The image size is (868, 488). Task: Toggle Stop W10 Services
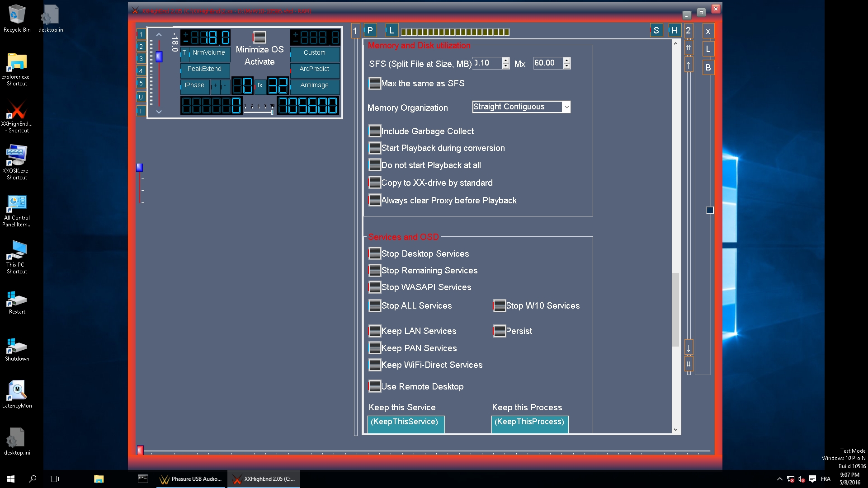pyautogui.click(x=500, y=305)
